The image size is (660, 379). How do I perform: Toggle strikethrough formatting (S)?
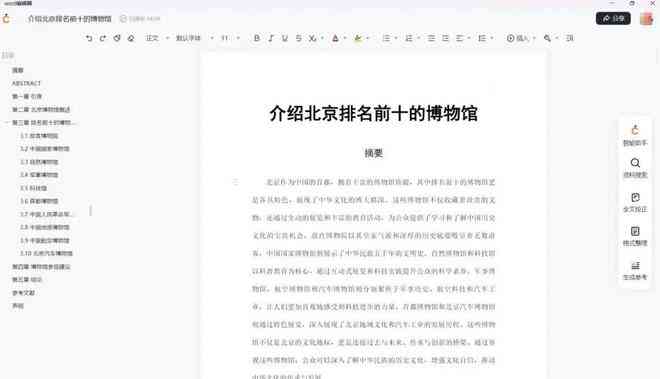298,38
